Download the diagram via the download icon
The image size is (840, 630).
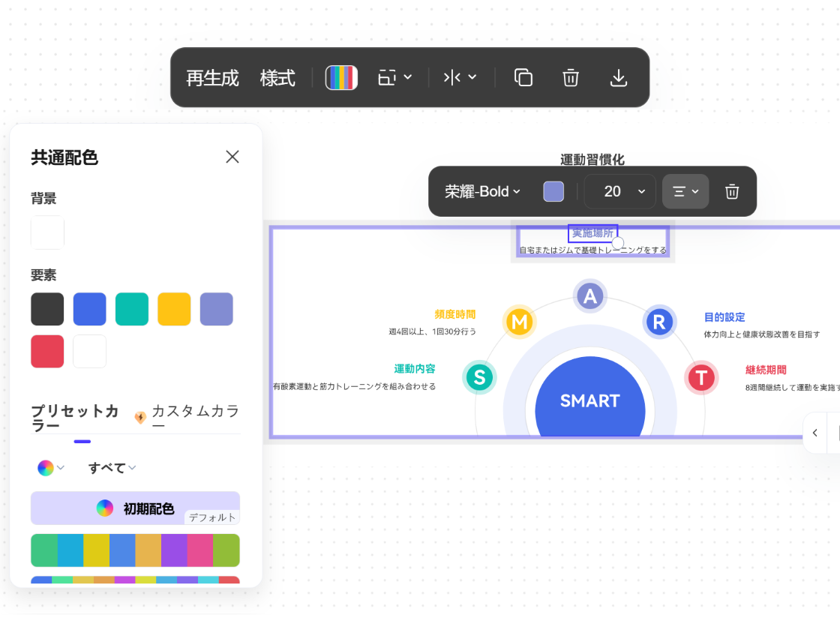coord(618,77)
